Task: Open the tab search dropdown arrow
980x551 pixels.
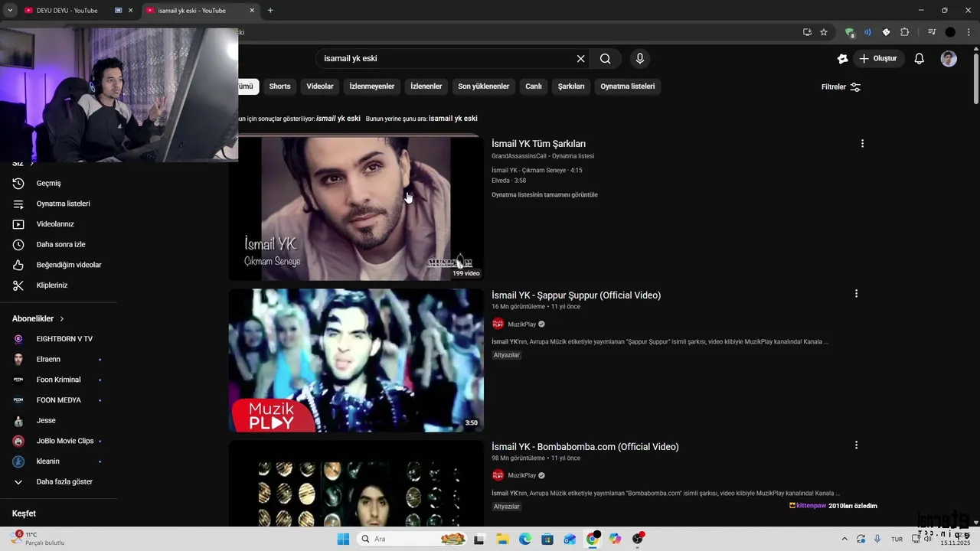Action: pos(10,11)
